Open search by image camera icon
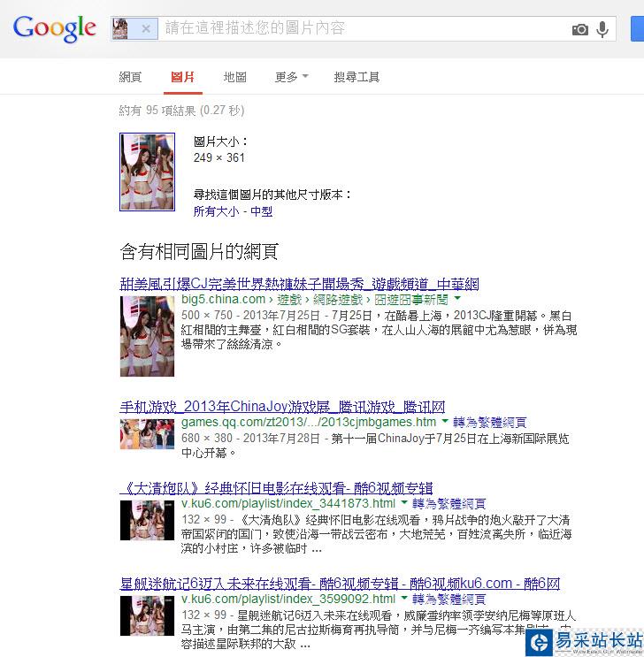This screenshot has height=657, width=644. point(579,29)
